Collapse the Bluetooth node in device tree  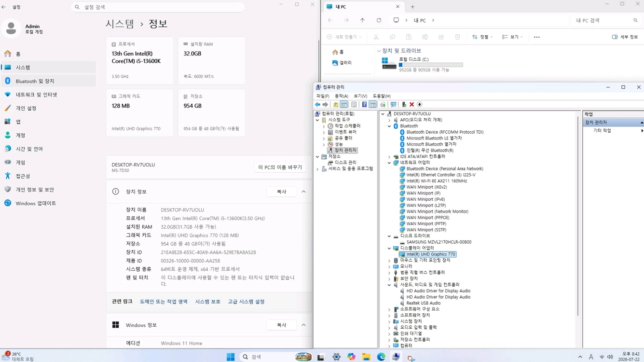389,126
